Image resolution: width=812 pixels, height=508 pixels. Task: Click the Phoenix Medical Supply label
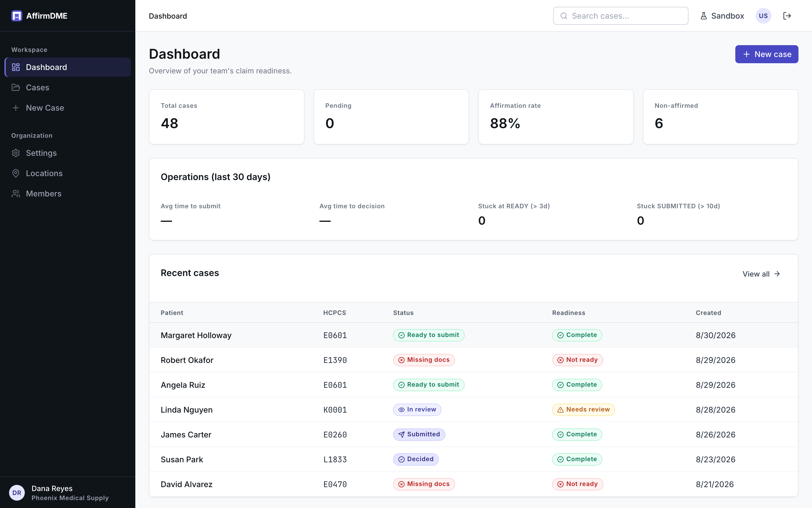[70, 498]
